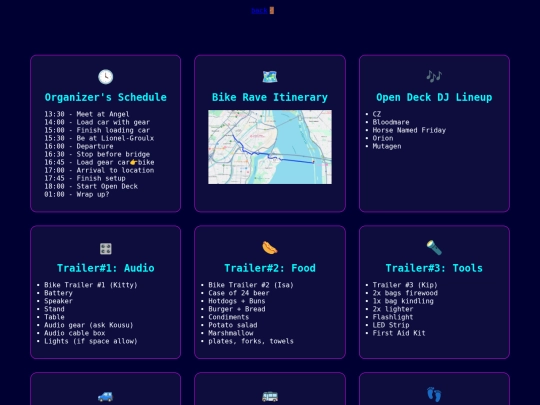Screen dimensions: 540x405
Task: Click the Table item in Audio list
Action: [54, 317]
